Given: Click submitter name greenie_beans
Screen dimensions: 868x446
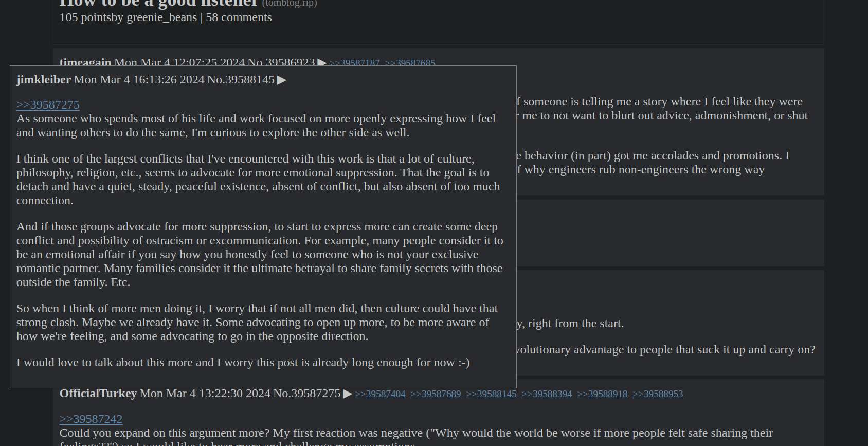Looking at the screenshot, I should pos(161,17).
